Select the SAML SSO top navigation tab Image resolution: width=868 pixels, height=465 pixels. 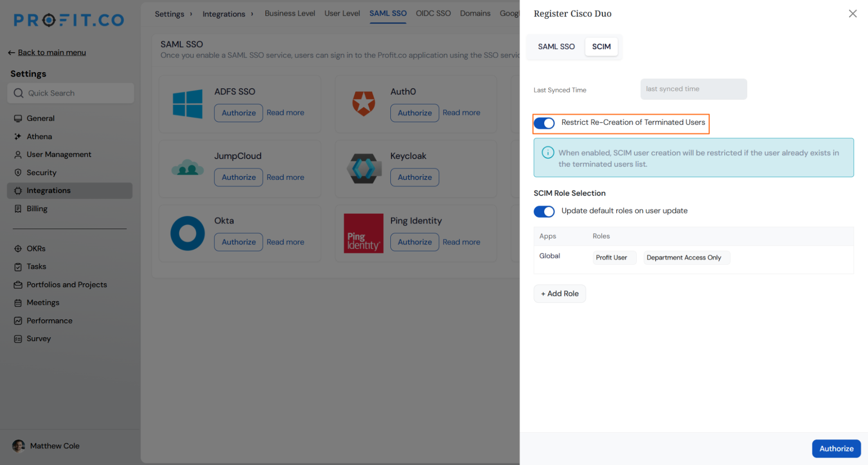(388, 13)
